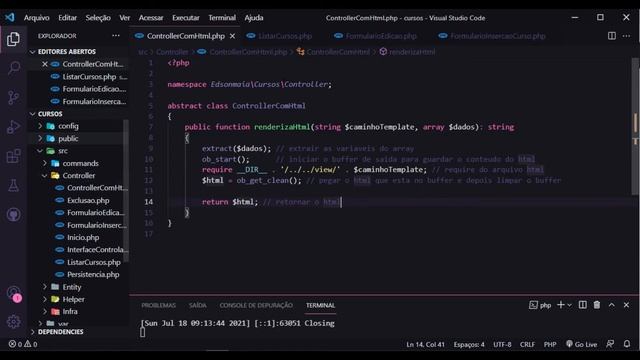Open the Run and Debug view
The width and height of the screenshot is (640, 360).
point(13,127)
